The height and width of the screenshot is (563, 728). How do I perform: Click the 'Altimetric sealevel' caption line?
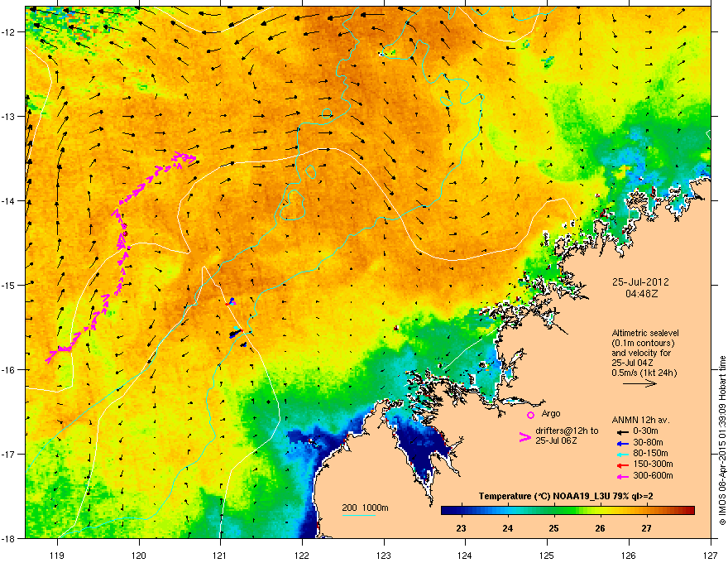click(645, 333)
